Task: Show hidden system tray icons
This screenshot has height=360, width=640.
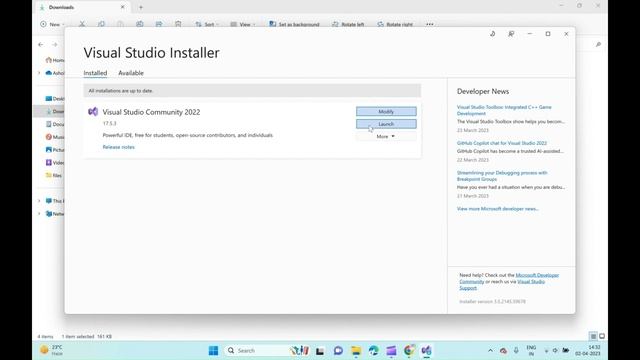Action: [490, 351]
